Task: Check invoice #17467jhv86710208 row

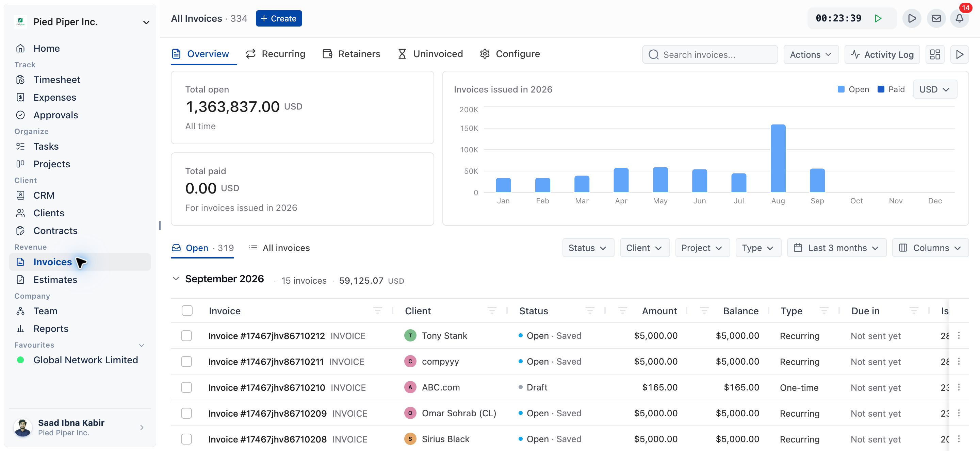Action: pos(186,439)
